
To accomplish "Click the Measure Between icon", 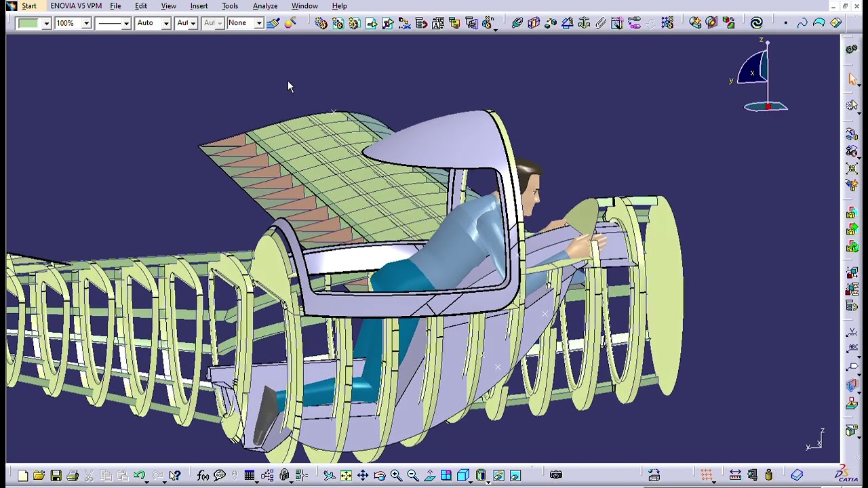I will [735, 475].
